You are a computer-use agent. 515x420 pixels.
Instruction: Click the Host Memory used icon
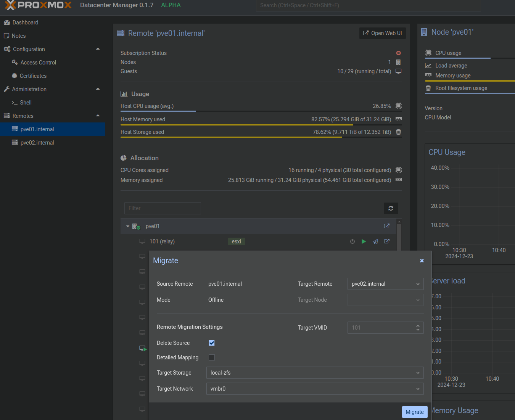tap(399, 119)
